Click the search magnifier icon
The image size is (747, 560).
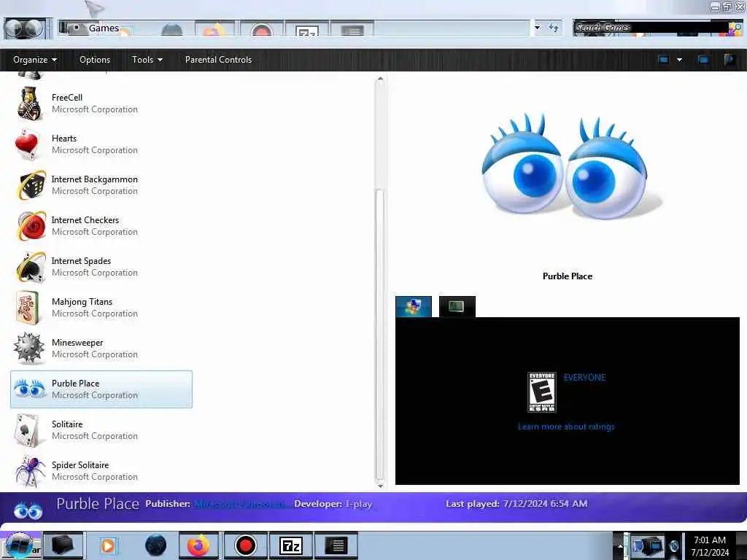pos(735,28)
